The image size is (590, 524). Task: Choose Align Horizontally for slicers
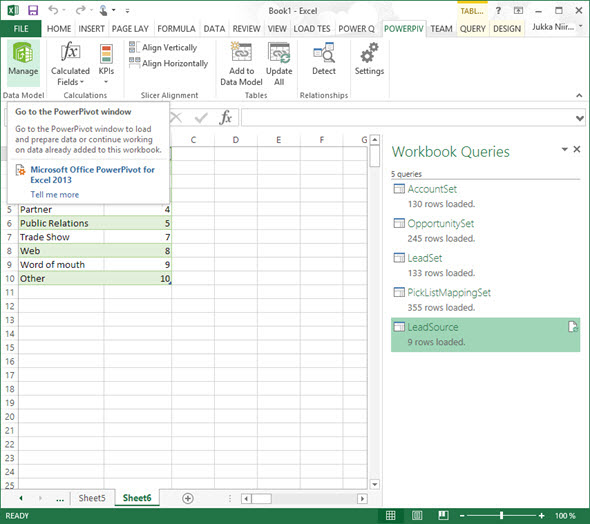(x=168, y=63)
